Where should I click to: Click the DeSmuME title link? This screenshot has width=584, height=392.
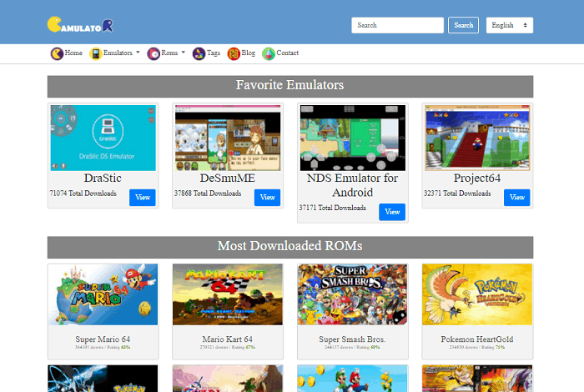[228, 178]
